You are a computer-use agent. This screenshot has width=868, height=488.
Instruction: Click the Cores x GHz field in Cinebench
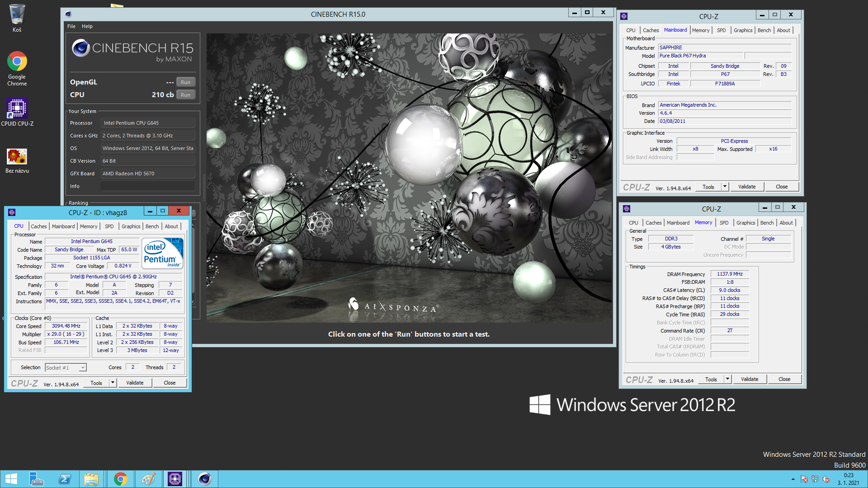(x=148, y=136)
